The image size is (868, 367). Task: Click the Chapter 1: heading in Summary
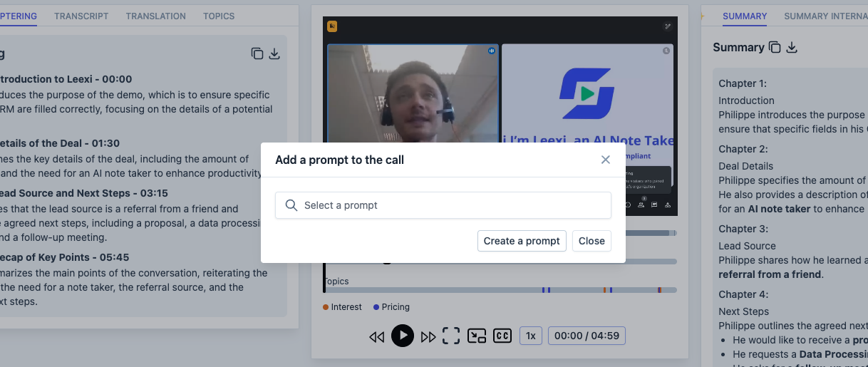tap(743, 83)
